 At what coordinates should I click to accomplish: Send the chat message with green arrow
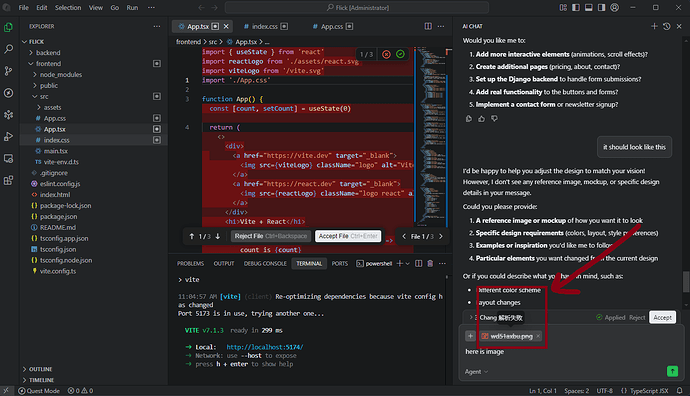(x=672, y=371)
